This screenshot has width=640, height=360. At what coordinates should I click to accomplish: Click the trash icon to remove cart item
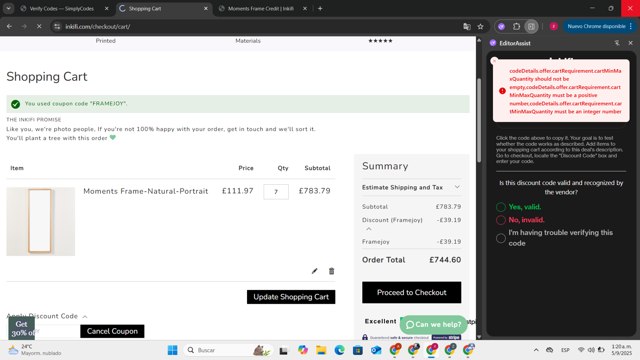[x=331, y=271]
